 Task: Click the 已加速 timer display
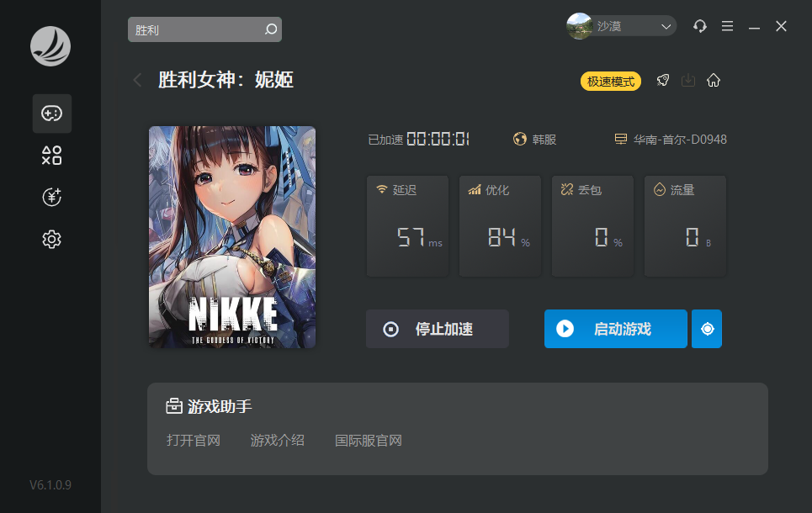(x=418, y=140)
